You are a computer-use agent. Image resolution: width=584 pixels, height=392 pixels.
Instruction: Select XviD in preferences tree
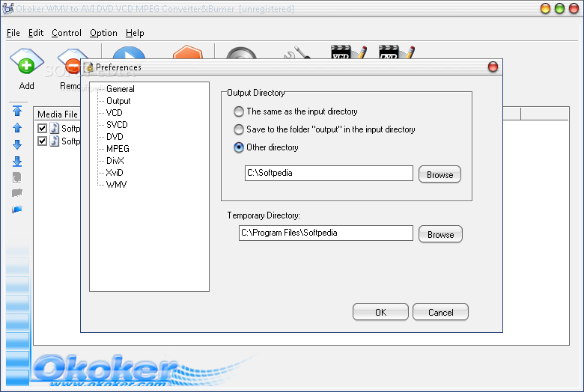click(x=115, y=172)
